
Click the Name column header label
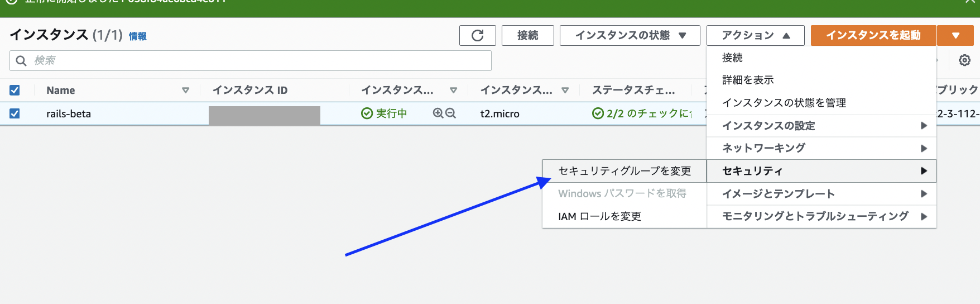pyautogui.click(x=61, y=90)
